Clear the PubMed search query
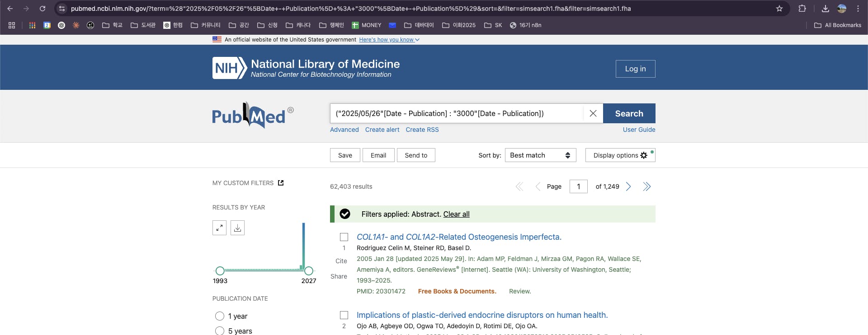Image resolution: width=868 pixels, height=335 pixels. coord(593,113)
